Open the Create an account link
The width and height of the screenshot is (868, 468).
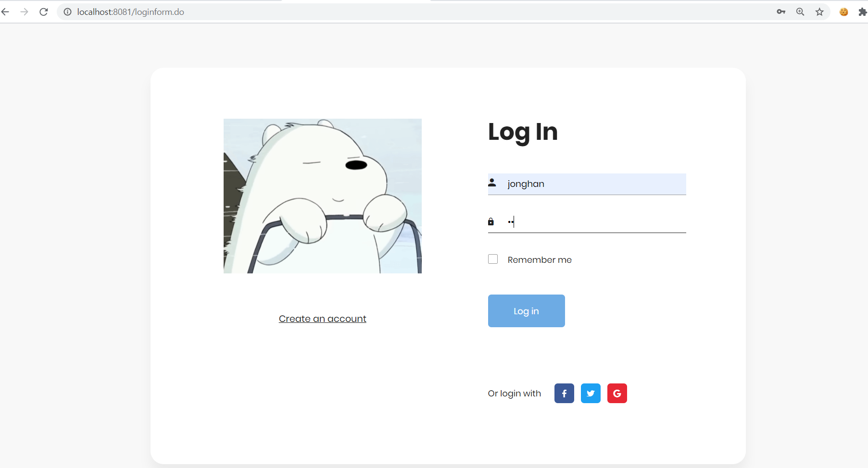[322, 318]
